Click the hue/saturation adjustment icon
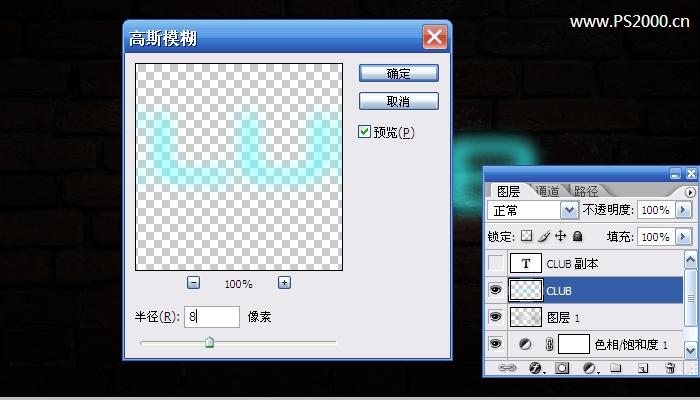700x400 pixels. coord(525,344)
